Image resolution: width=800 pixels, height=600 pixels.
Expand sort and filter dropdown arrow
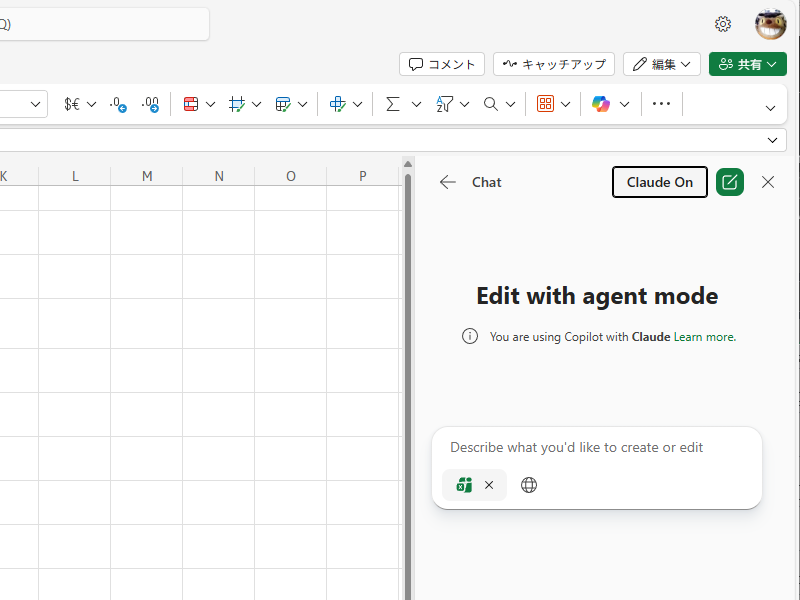tap(464, 105)
